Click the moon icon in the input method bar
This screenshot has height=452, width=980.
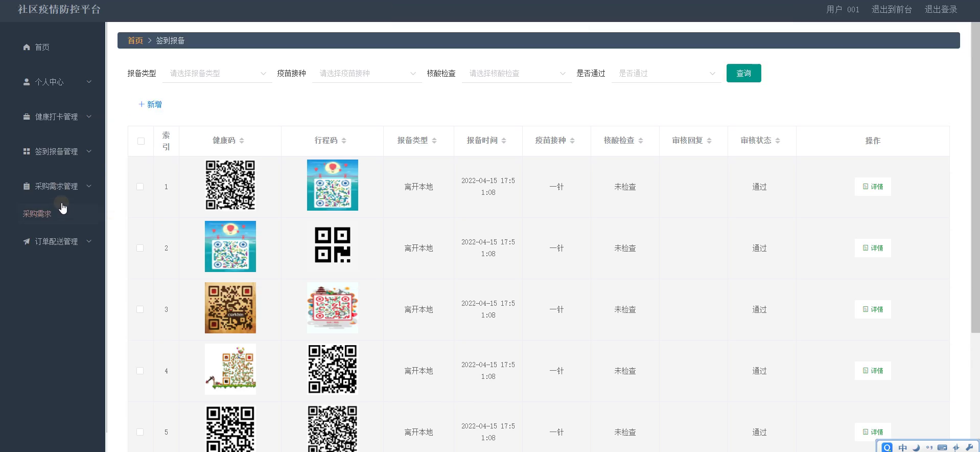[x=916, y=447]
